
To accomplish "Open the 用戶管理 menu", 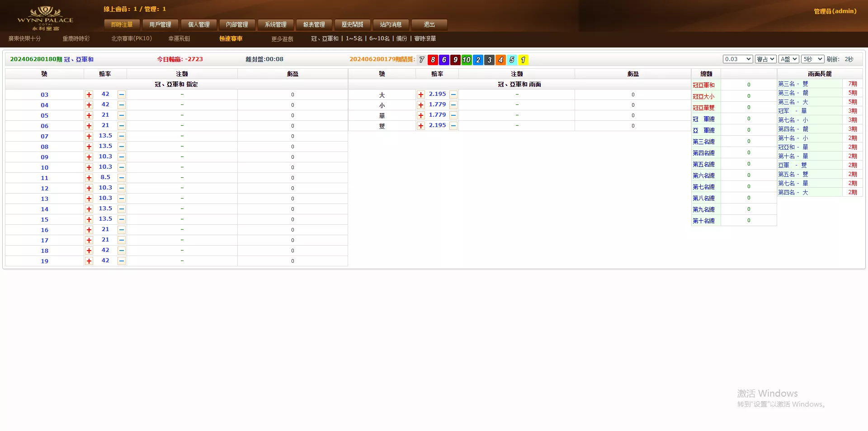I will click(160, 24).
